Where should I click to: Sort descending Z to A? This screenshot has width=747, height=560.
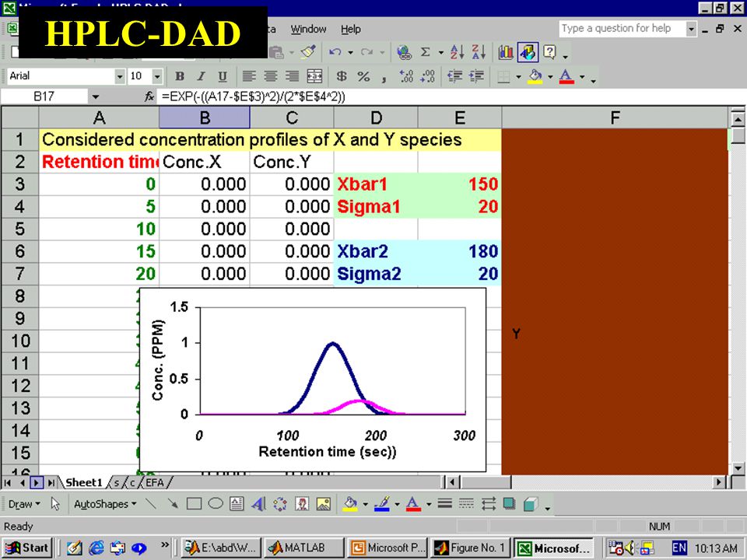point(479,52)
